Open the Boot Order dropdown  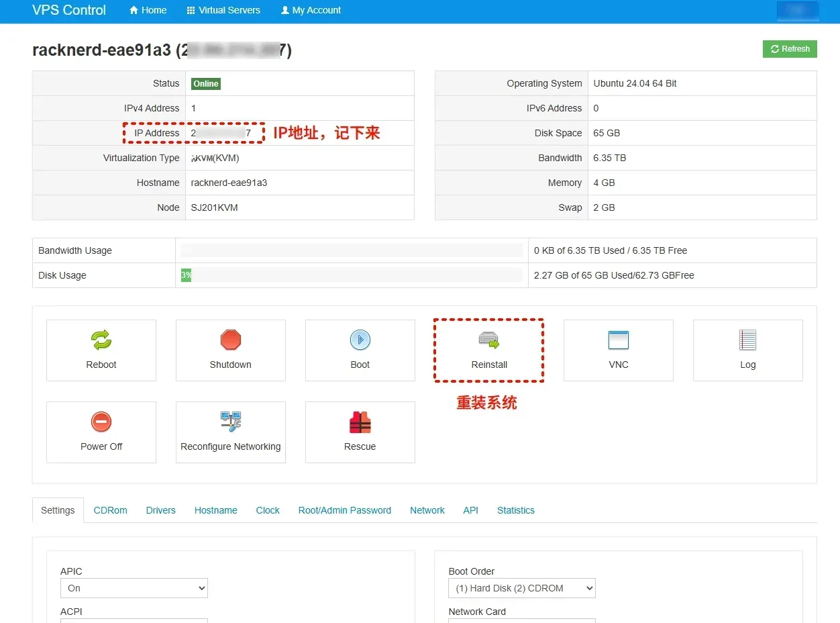click(522, 588)
